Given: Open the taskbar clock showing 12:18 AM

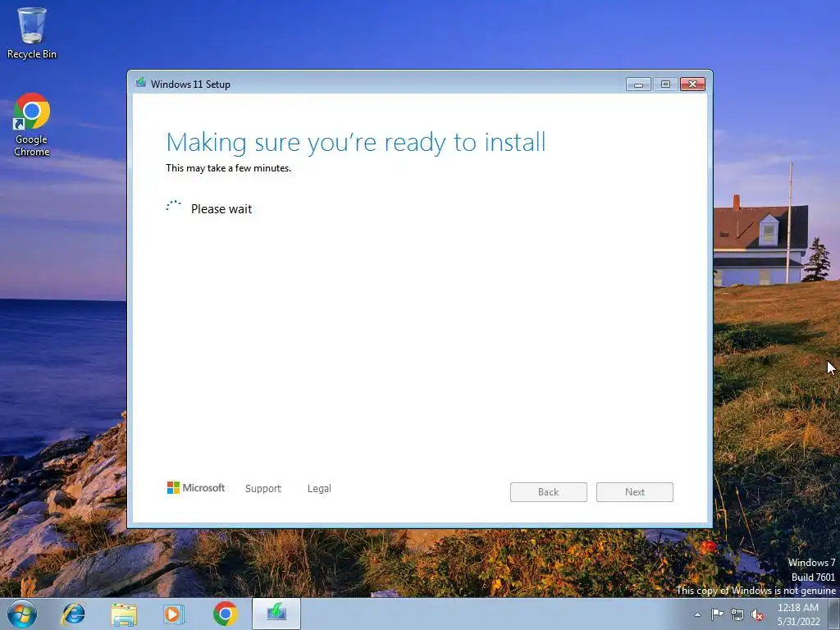Looking at the screenshot, I should click(x=798, y=614).
